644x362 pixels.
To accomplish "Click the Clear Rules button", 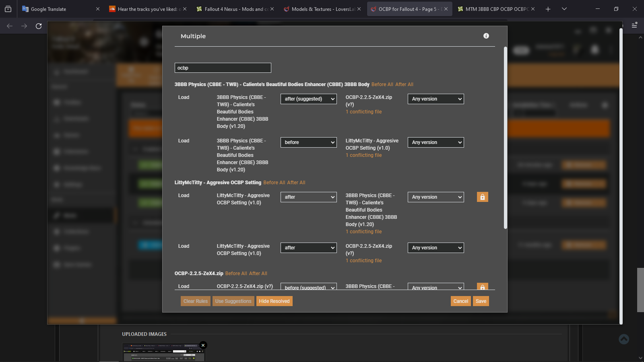I will tap(196, 301).
